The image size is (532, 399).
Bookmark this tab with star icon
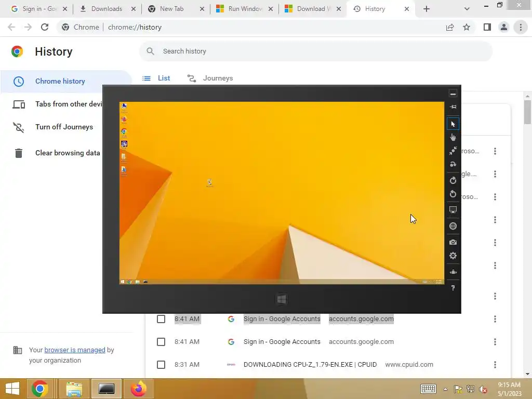[467, 27]
